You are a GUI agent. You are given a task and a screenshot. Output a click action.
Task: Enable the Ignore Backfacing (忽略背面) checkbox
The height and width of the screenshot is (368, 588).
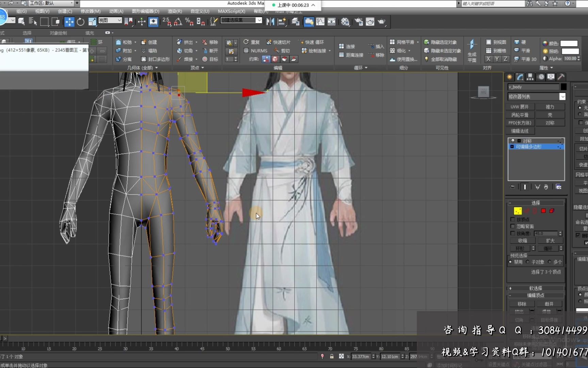click(x=513, y=226)
